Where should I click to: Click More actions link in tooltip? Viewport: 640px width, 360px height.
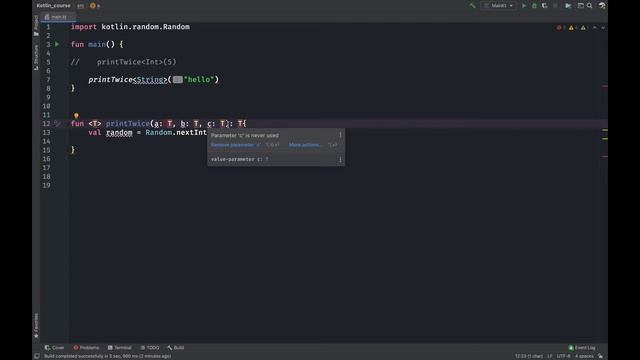305,145
